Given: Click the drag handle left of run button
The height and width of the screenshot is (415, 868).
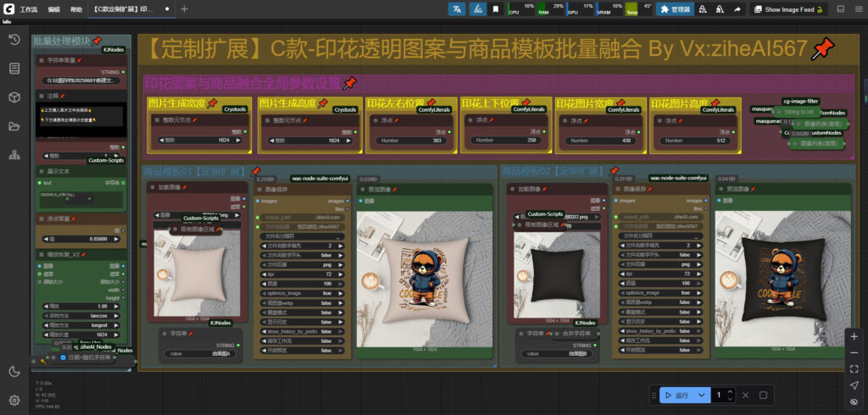Looking at the screenshot, I should tap(654, 395).
